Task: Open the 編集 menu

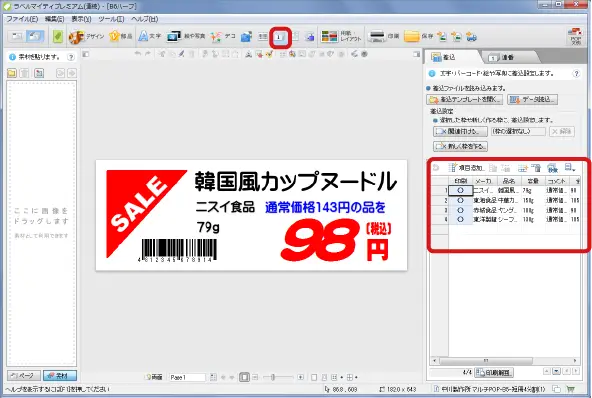Action: (54, 19)
